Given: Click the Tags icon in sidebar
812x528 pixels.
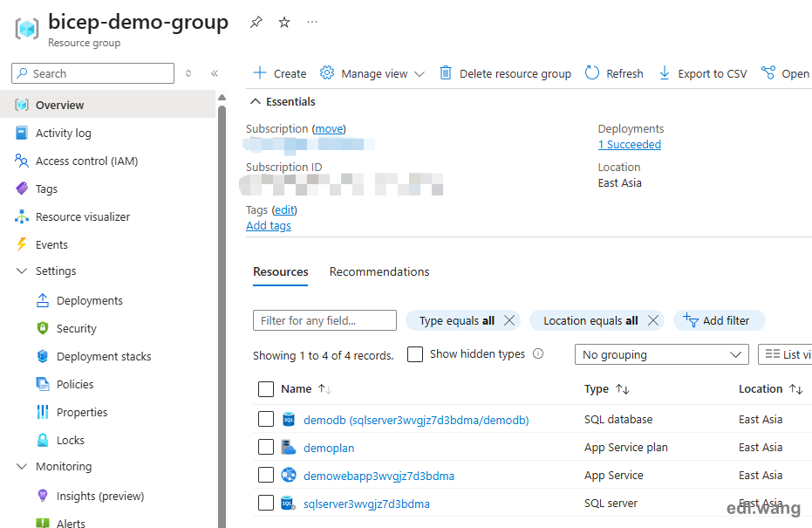Looking at the screenshot, I should point(22,189).
